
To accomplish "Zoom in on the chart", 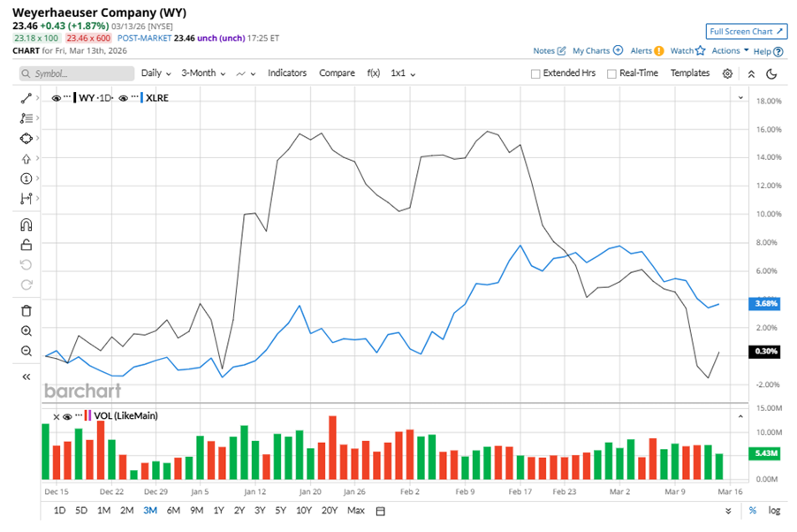I will [x=27, y=331].
